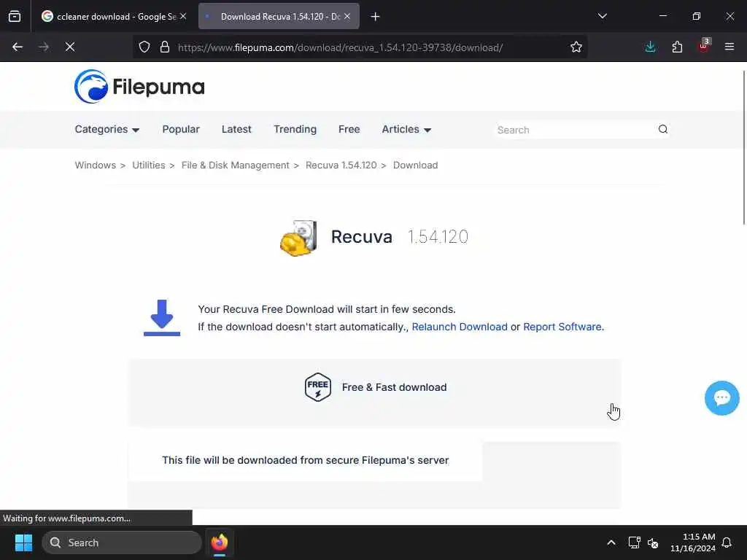Close the Download Recuva tab

347,16
